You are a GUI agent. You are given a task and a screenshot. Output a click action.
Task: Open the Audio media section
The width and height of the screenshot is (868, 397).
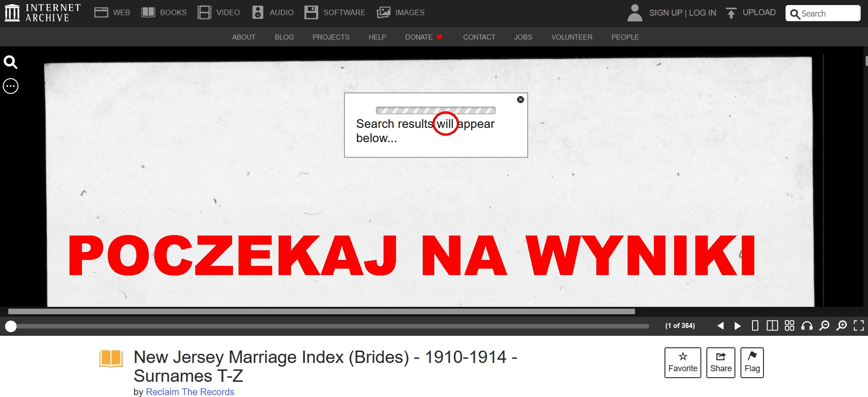pyautogui.click(x=273, y=12)
